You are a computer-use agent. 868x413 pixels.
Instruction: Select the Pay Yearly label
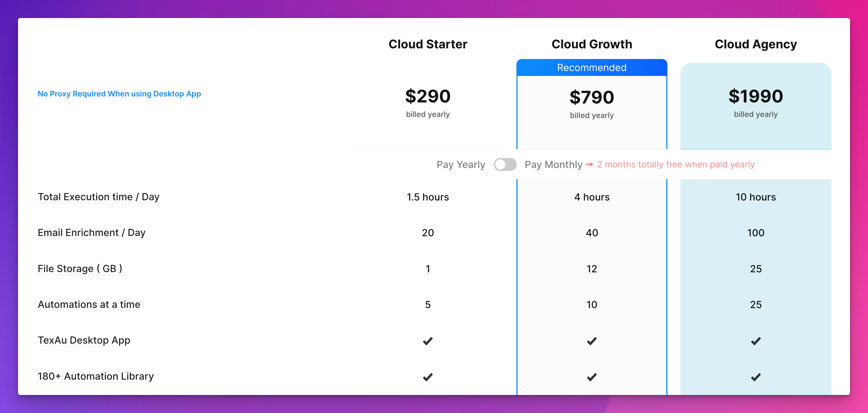click(x=461, y=164)
